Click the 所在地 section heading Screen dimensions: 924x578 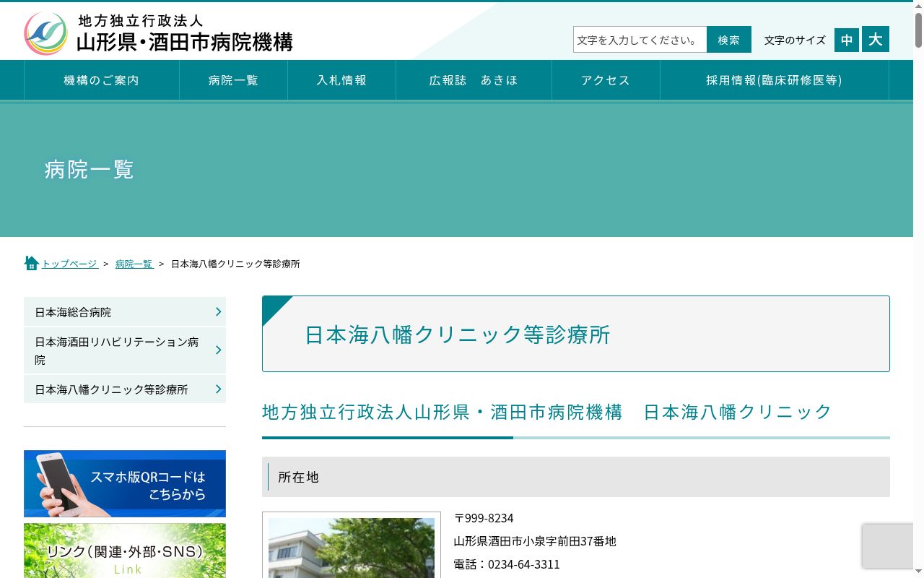tap(576, 477)
